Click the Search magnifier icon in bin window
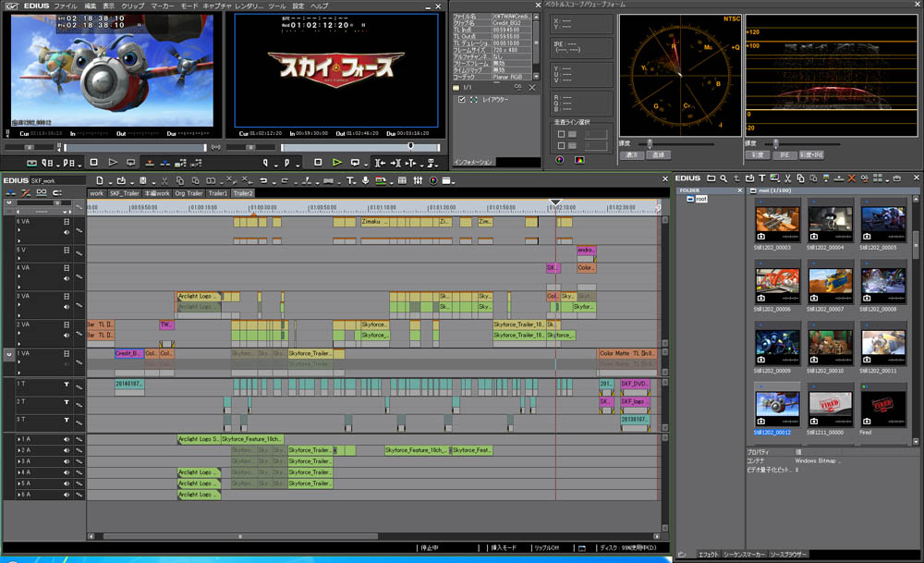Image resolution: width=924 pixels, height=563 pixels. [x=723, y=178]
